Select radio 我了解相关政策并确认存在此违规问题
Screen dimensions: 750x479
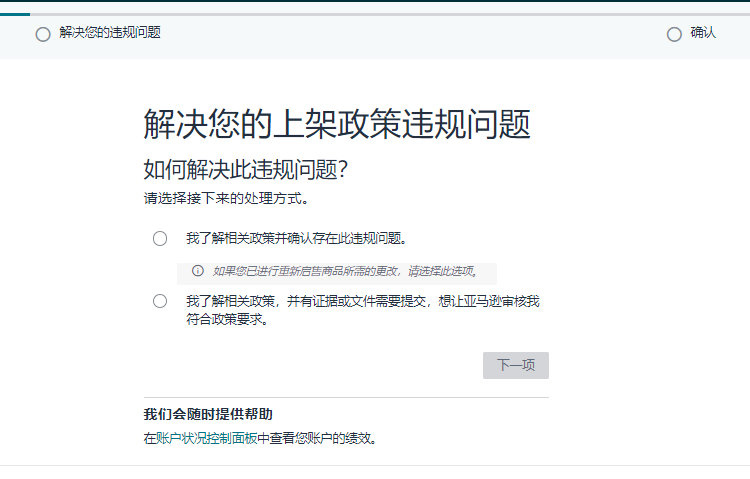(x=160, y=238)
